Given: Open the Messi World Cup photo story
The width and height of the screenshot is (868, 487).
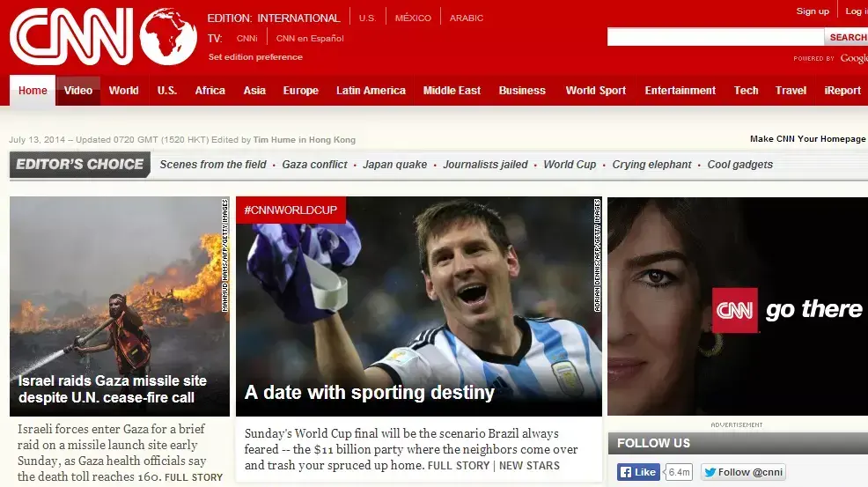Looking at the screenshot, I should [419, 306].
